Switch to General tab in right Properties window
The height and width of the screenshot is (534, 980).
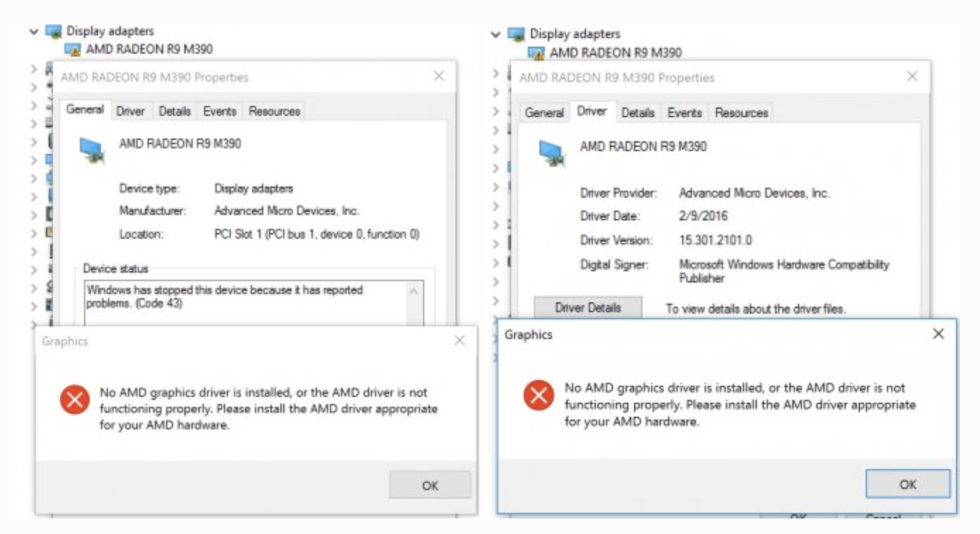point(544,112)
